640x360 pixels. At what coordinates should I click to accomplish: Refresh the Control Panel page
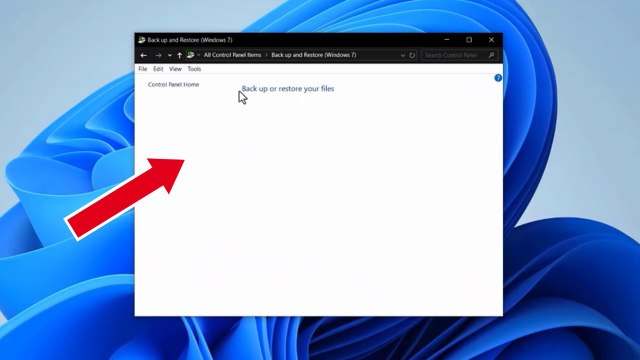click(412, 55)
